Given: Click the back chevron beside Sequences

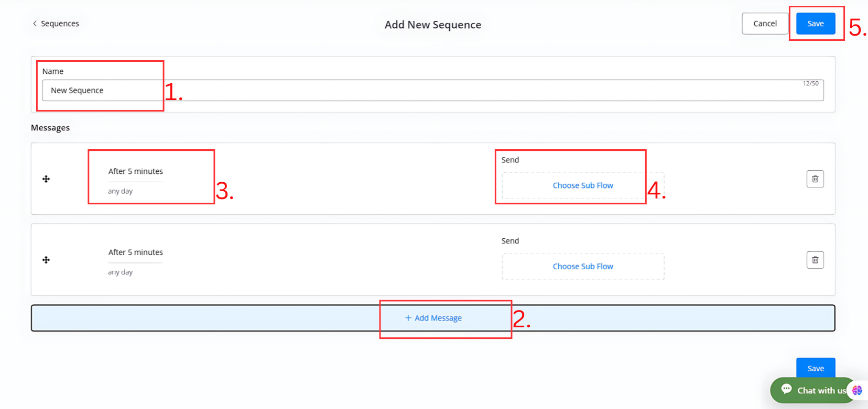Looking at the screenshot, I should (x=35, y=24).
